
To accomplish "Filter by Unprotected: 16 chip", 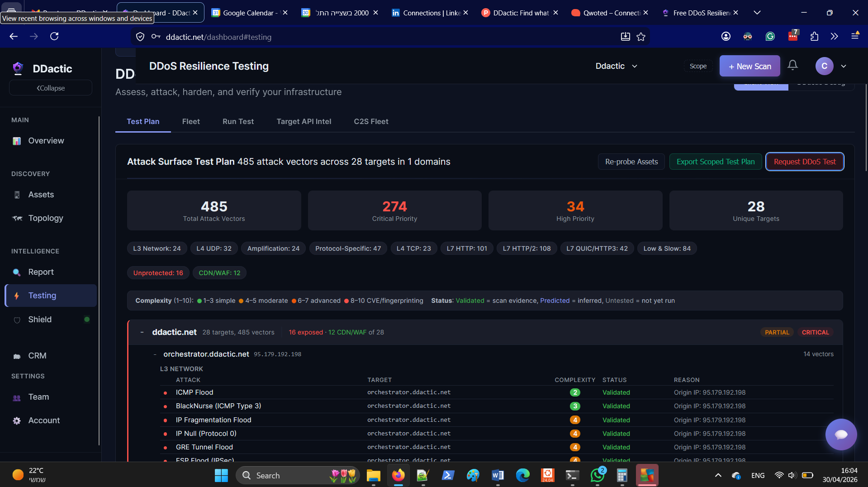I will (158, 273).
